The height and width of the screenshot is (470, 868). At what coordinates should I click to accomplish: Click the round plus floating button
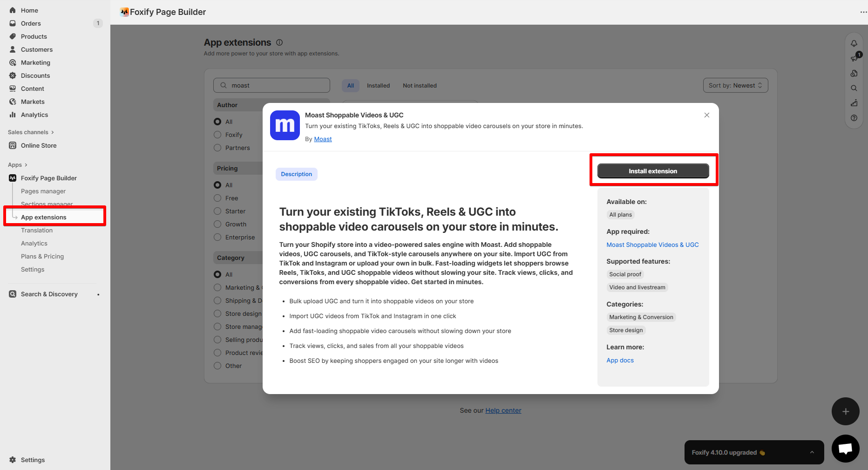pos(845,411)
